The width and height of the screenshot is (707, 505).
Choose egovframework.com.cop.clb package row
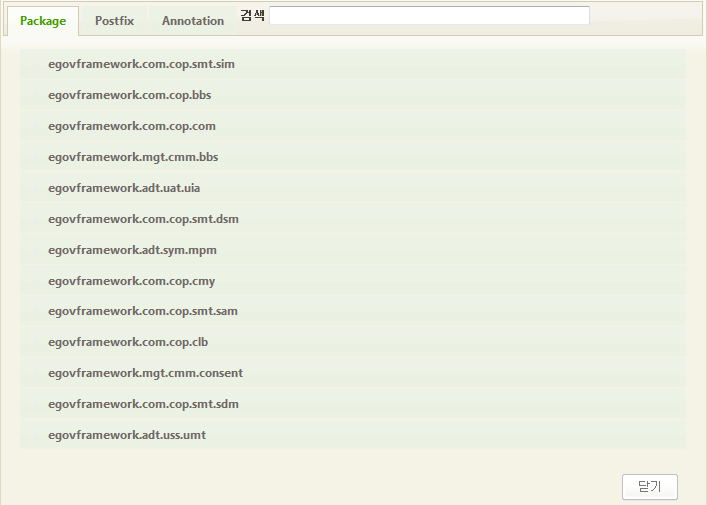tap(128, 342)
